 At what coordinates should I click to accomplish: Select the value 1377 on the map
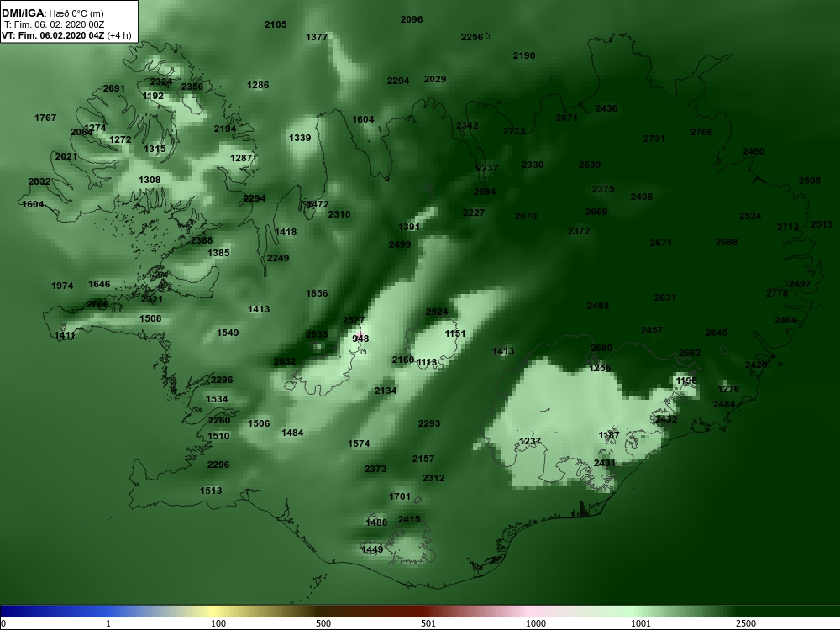point(317,37)
